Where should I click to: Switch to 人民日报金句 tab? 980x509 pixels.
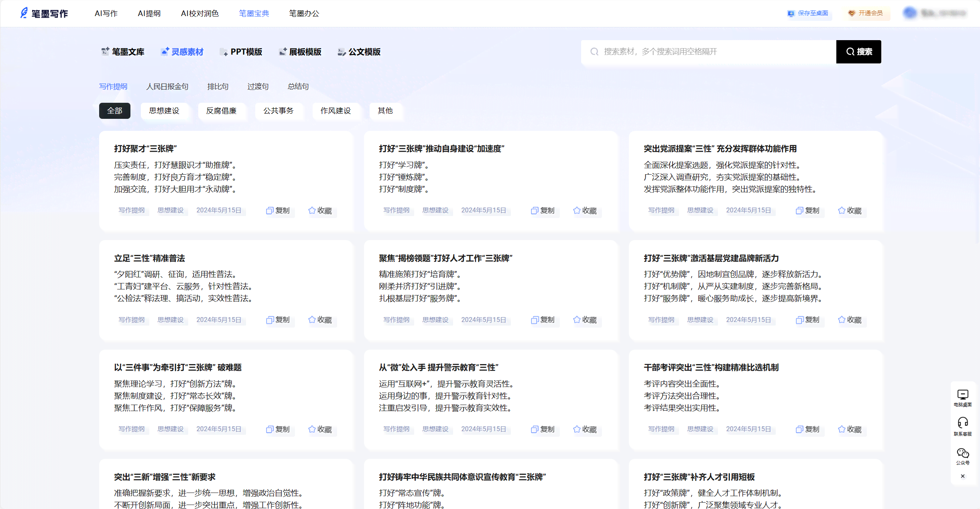pos(167,86)
